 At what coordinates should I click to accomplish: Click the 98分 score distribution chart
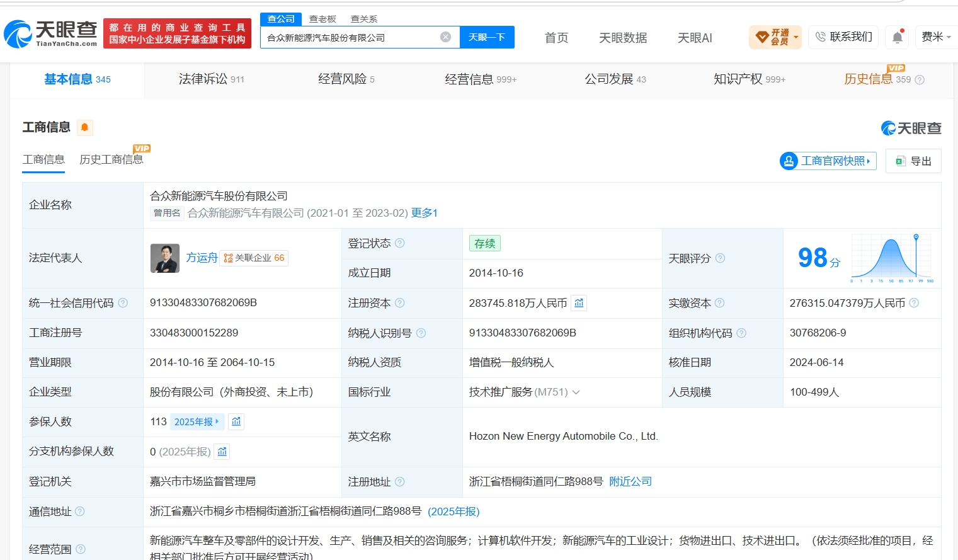tap(891, 258)
